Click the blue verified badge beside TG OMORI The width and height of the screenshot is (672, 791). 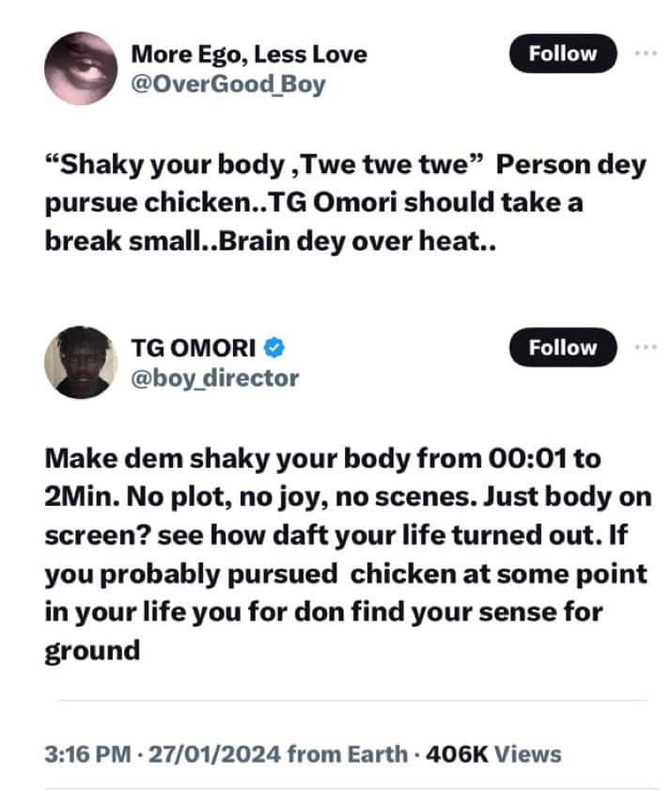click(273, 348)
